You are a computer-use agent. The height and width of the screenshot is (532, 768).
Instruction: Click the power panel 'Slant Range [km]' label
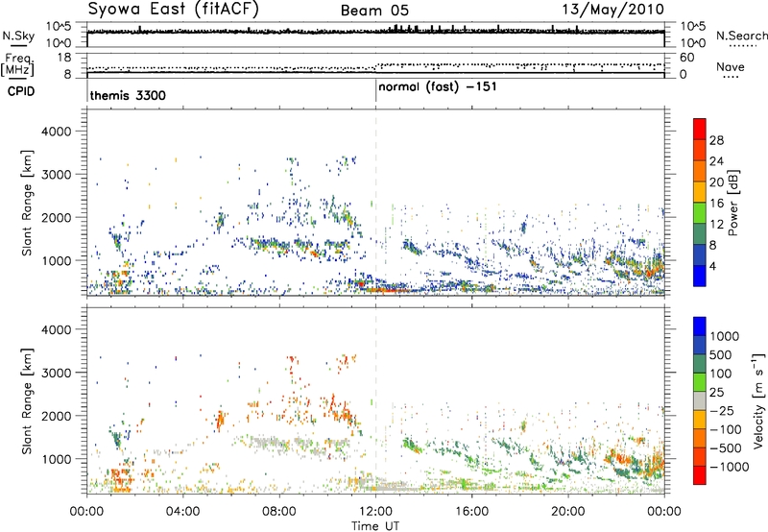[27, 203]
